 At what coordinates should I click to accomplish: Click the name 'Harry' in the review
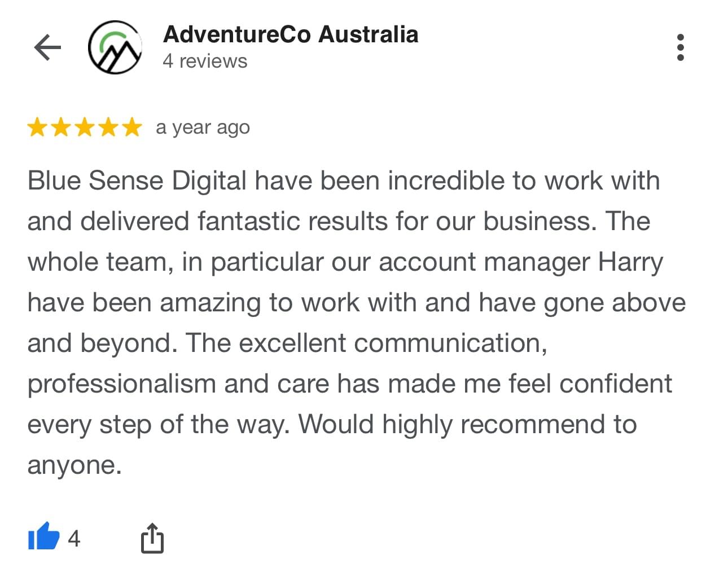point(630,262)
